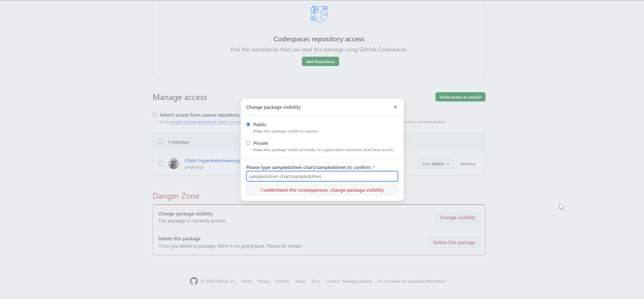Select the Private visibility radio option
Screen dimensions: 644x299
248,143
